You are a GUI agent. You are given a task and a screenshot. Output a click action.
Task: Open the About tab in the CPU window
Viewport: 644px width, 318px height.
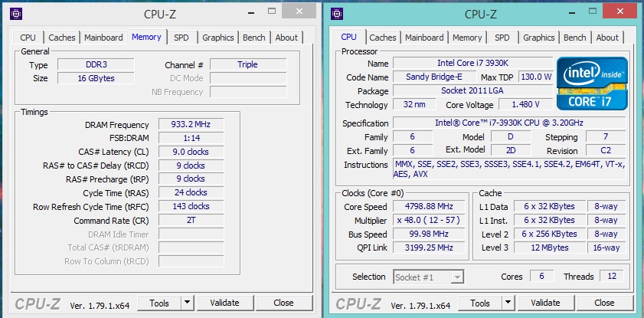click(x=607, y=38)
